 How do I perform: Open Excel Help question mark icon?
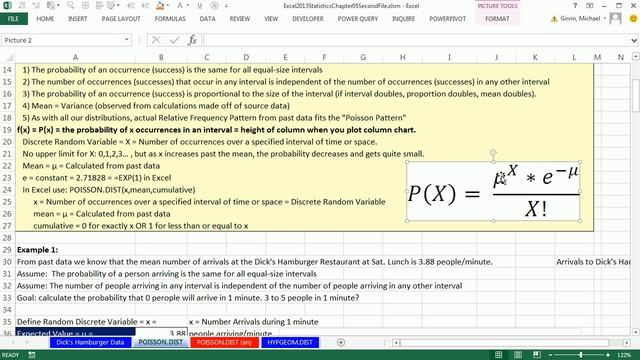[575, 6]
